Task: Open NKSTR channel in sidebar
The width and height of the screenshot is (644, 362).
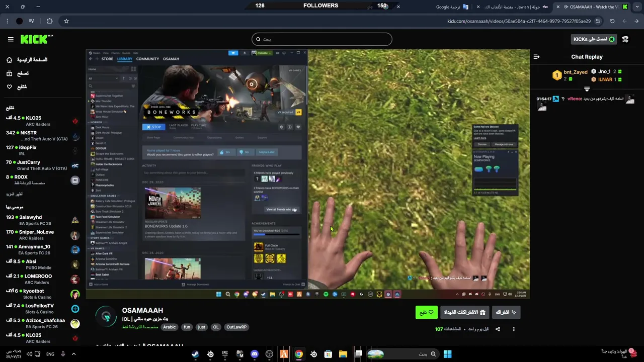Action: pos(43,136)
